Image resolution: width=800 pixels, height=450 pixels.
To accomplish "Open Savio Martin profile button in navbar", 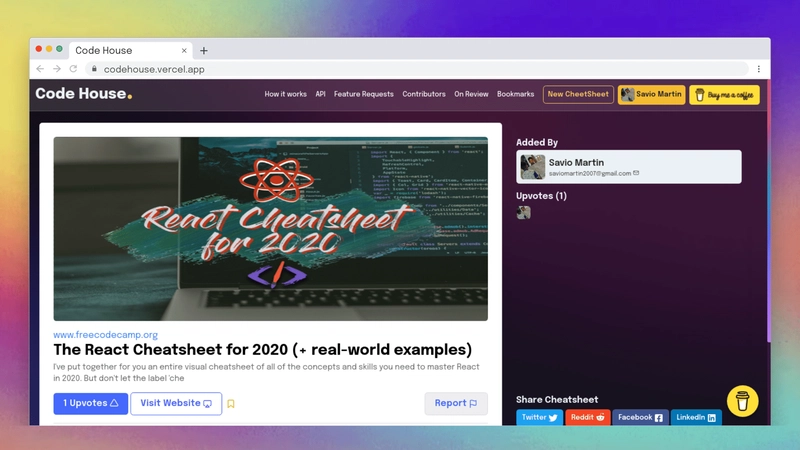I will tap(652, 94).
